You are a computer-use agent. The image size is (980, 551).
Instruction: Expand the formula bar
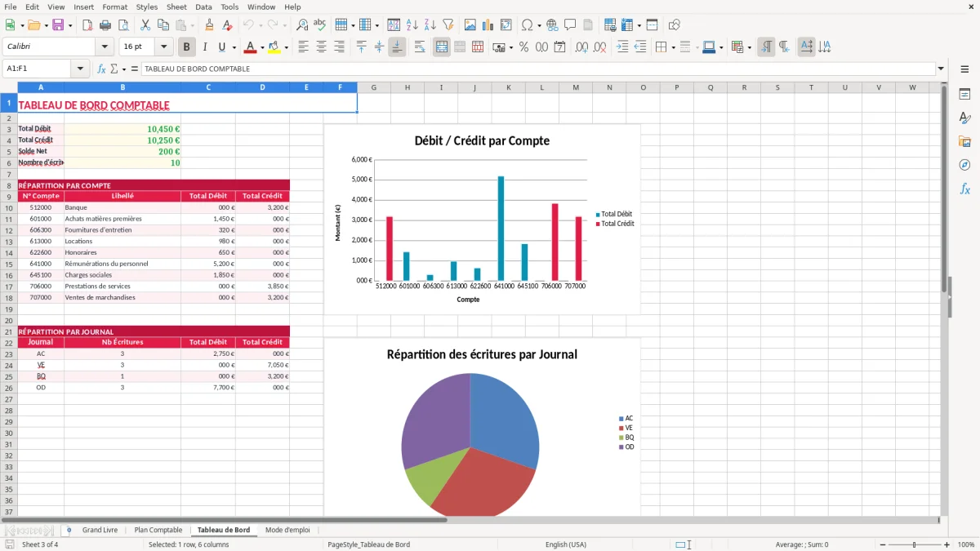pos(941,69)
